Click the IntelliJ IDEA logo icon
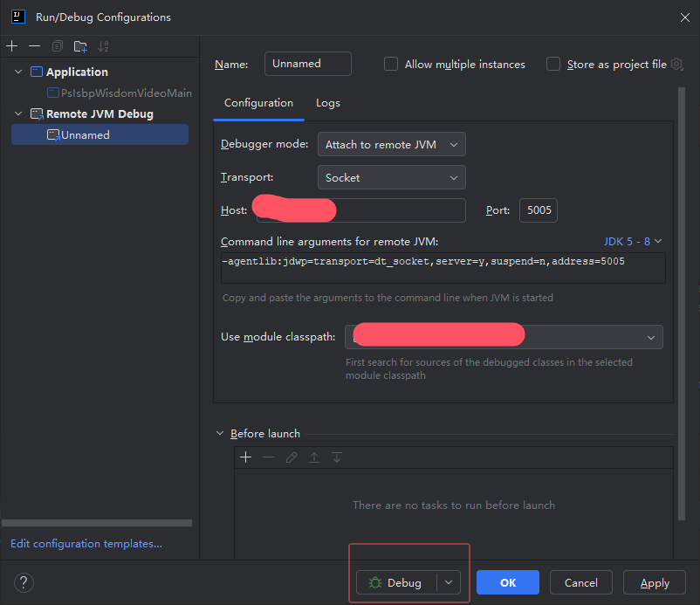The width and height of the screenshot is (700, 605). pyautogui.click(x=18, y=17)
